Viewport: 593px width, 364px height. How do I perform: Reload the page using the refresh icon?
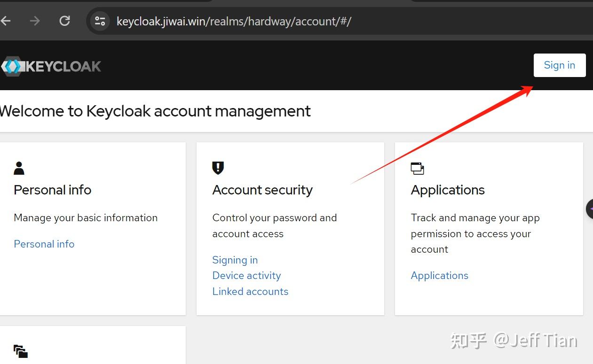coord(64,21)
